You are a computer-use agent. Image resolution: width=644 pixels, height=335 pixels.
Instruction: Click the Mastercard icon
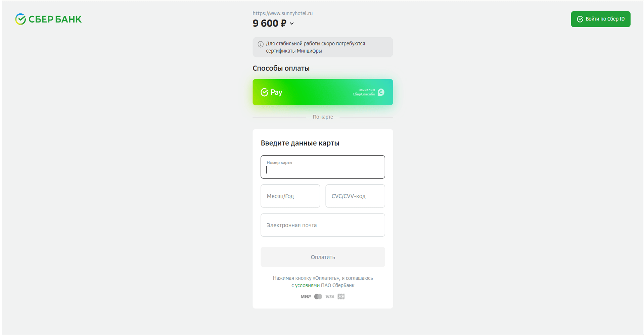318,296
